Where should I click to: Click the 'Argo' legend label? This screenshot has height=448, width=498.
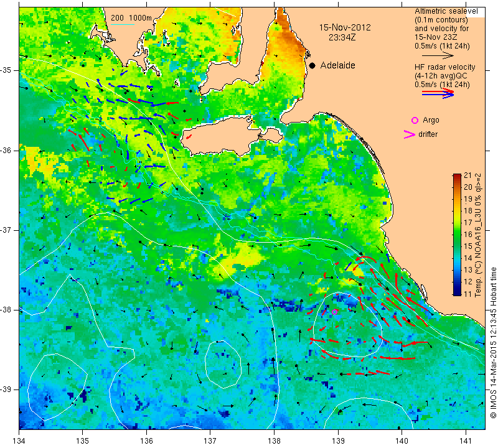pos(431,120)
